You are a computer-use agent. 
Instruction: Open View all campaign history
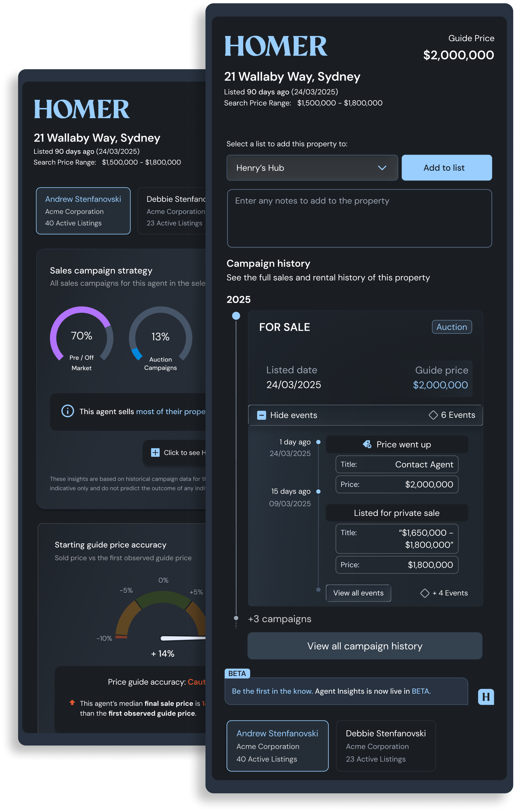coord(365,646)
